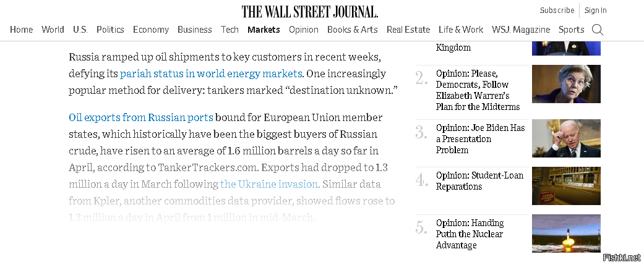Read 'Joe Biden Has a Presentation Problem' headline
The width and height of the screenshot is (644, 265).
[481, 138]
